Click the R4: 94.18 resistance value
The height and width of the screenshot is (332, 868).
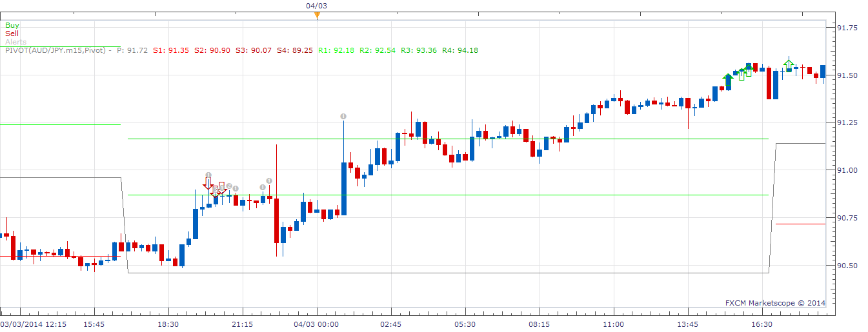coord(460,50)
